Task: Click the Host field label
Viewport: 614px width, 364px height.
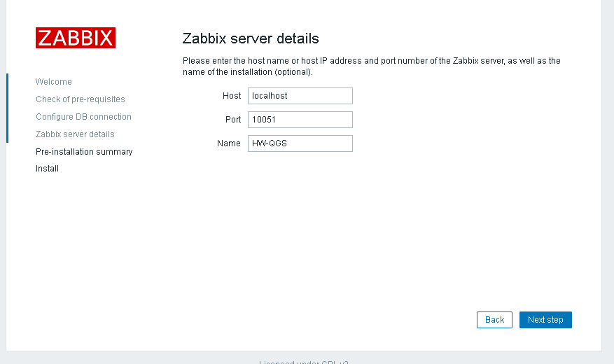Action: pos(232,96)
